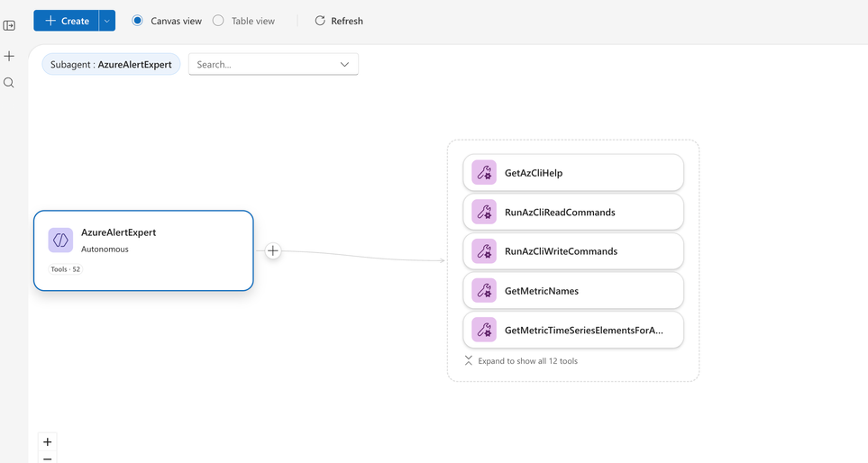Screen dimensions: 868x463
Task: Click the Tools · 52 badge on agent
Action: (x=65, y=269)
